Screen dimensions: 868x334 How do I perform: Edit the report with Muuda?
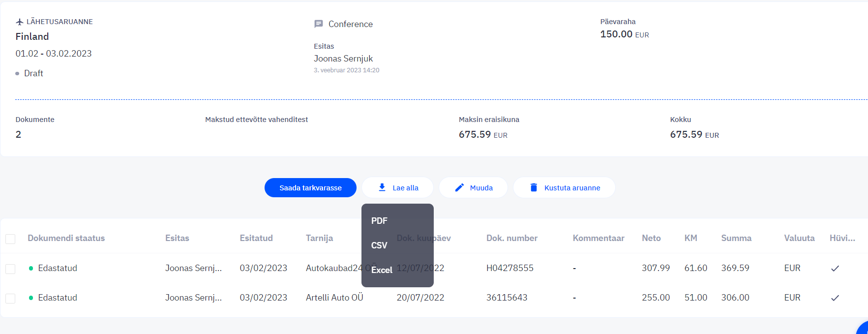coord(473,187)
